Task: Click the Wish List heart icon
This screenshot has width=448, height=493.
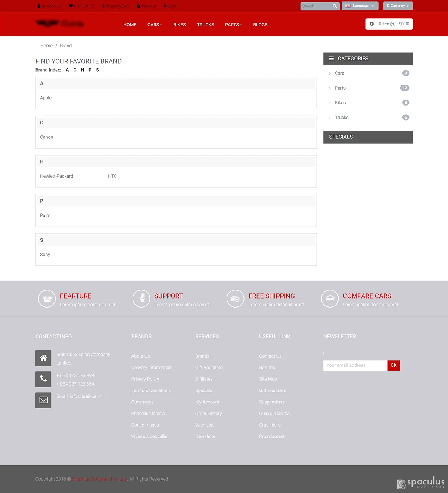Action: [71, 6]
